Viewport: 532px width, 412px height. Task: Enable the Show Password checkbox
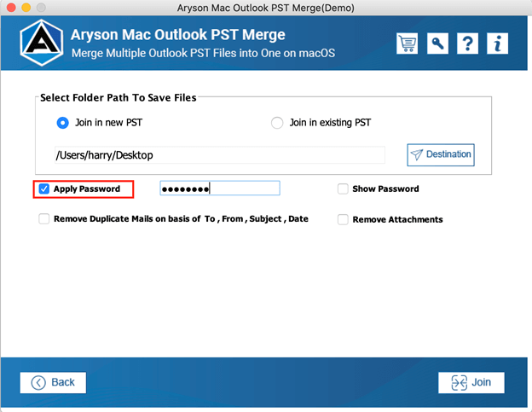pyautogui.click(x=343, y=189)
